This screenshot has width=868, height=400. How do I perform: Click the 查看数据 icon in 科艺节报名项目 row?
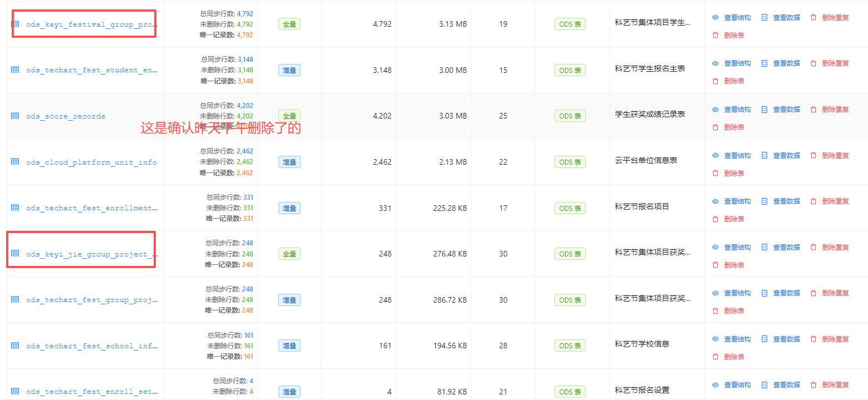click(x=764, y=201)
